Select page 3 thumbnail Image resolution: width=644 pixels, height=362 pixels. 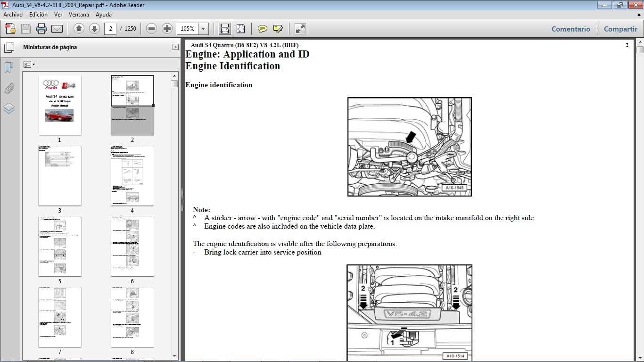[x=59, y=176]
